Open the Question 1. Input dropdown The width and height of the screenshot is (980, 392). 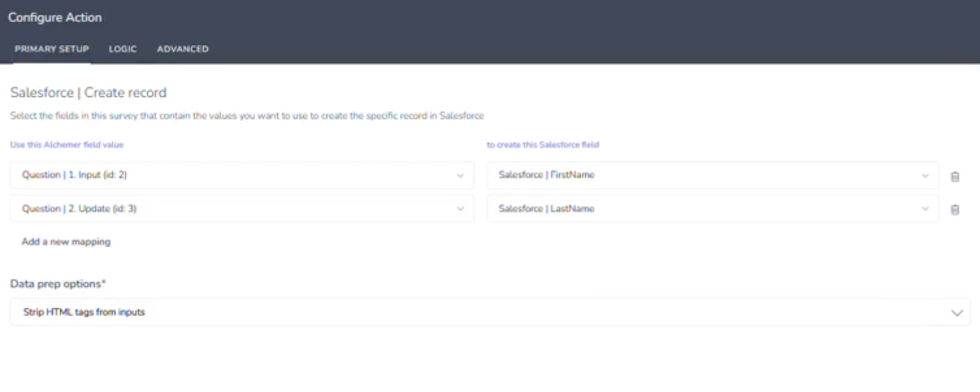(x=242, y=175)
